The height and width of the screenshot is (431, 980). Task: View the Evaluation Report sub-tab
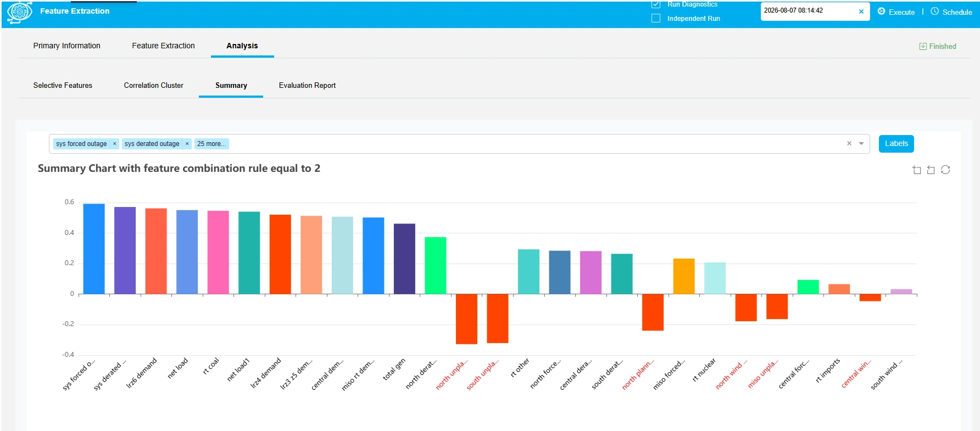point(307,85)
